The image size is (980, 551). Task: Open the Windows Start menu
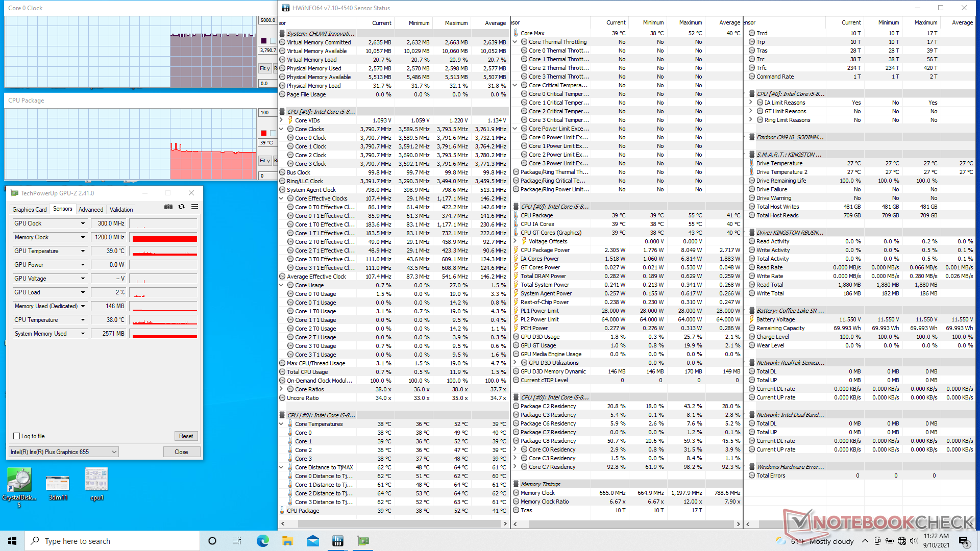click(12, 541)
